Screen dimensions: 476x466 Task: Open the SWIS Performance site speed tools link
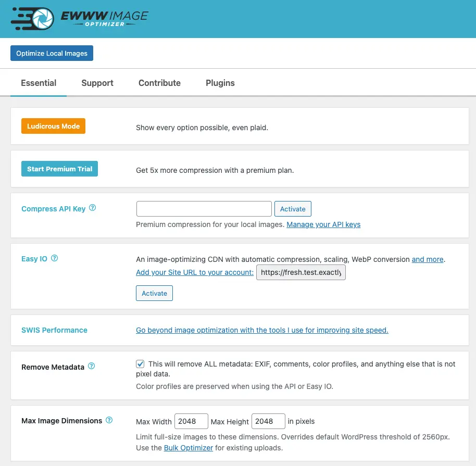[x=262, y=330]
